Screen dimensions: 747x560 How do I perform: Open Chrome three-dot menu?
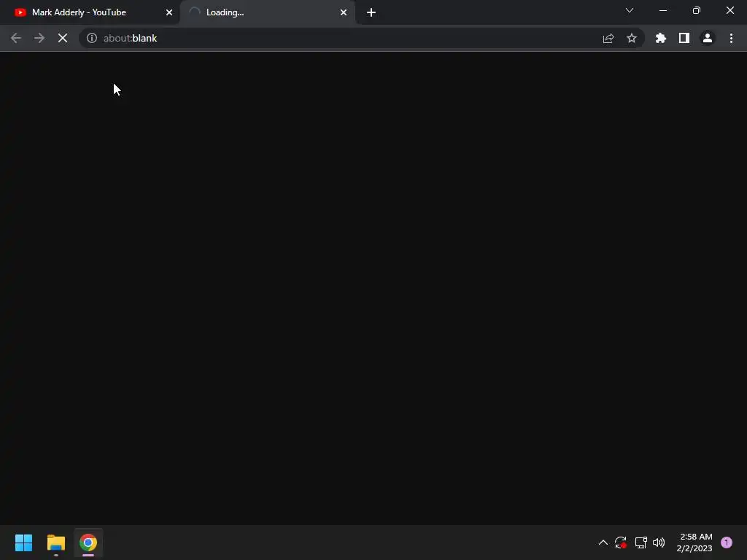(731, 38)
